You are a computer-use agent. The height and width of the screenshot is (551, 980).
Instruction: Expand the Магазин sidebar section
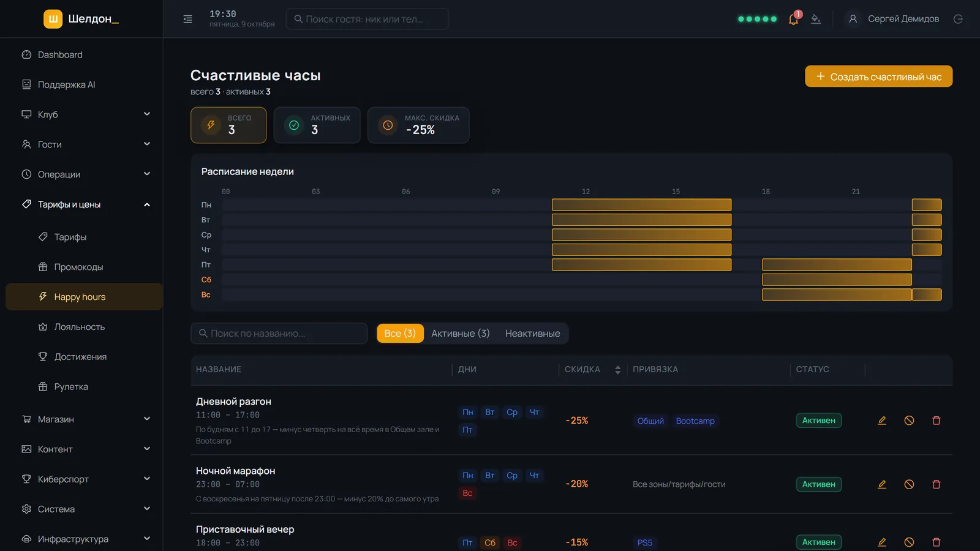[85, 419]
